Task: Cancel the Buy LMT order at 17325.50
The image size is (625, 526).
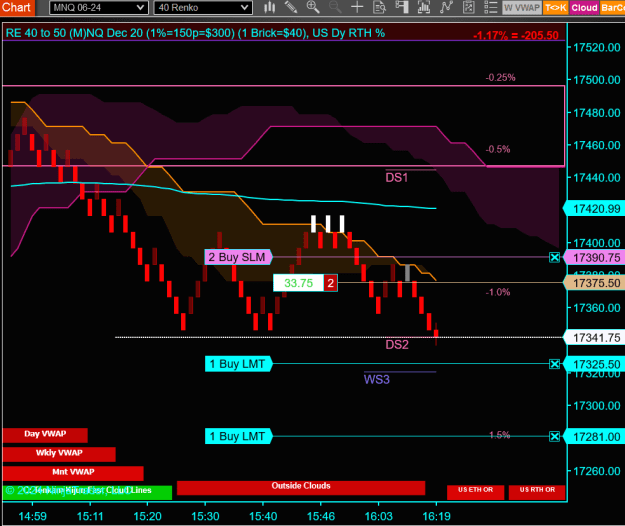Action: 554,364
